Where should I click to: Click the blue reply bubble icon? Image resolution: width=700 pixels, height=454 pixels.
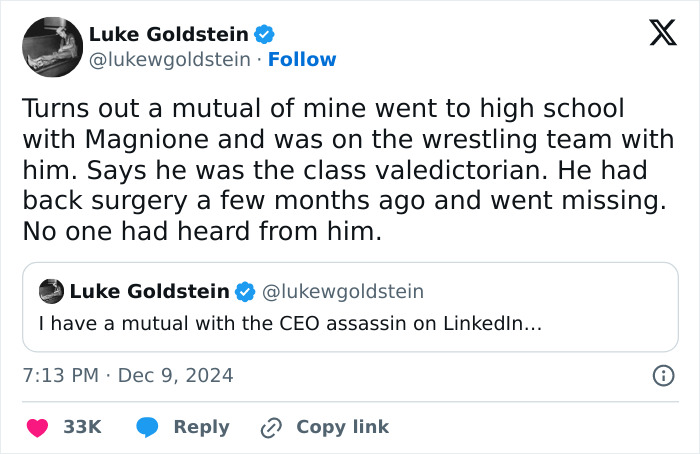(x=148, y=427)
